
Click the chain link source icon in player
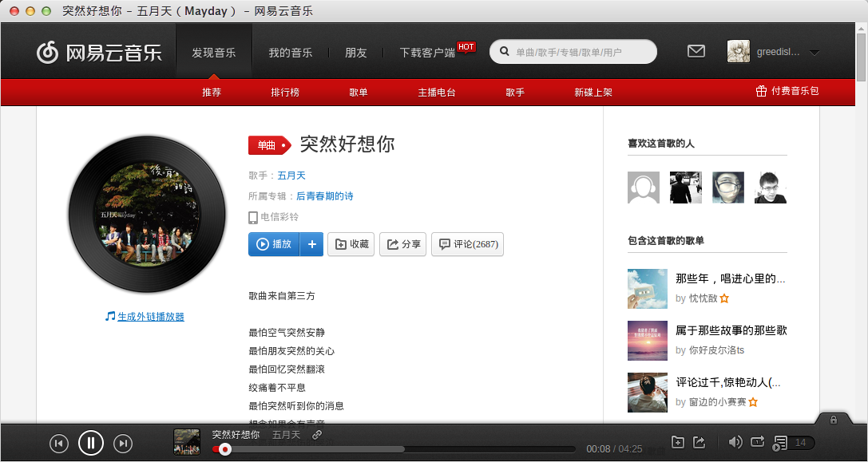coord(317,435)
